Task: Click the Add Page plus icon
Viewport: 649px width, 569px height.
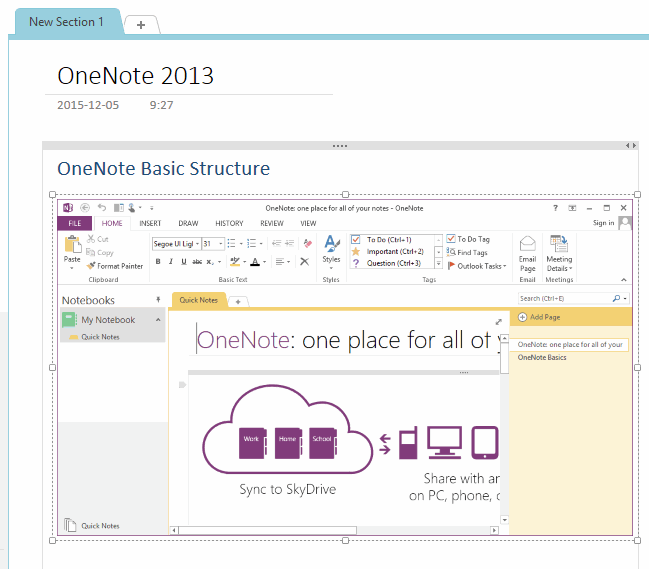Action: click(523, 317)
